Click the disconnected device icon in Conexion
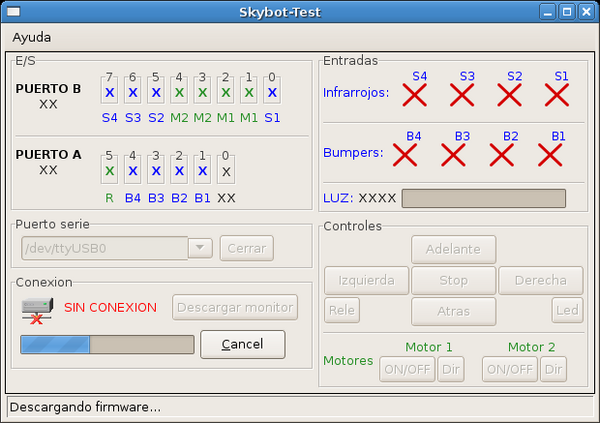Viewport: 600px width, 423px height. click(x=36, y=308)
